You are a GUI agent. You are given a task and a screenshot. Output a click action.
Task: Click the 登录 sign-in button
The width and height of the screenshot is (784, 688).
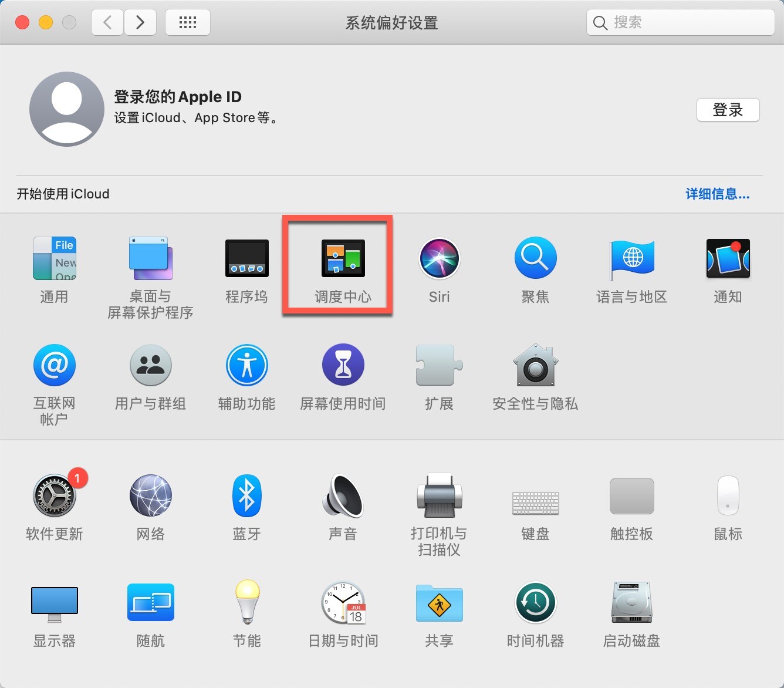tap(728, 110)
